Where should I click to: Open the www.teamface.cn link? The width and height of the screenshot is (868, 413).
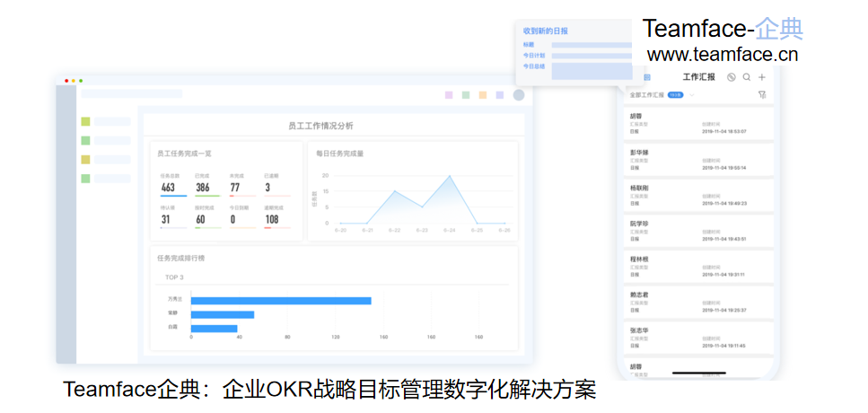point(723,54)
